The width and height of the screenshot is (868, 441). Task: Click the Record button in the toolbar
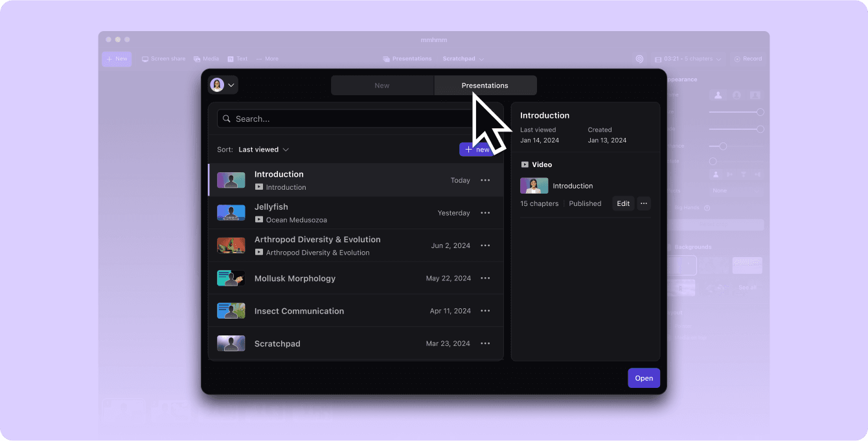(x=747, y=59)
